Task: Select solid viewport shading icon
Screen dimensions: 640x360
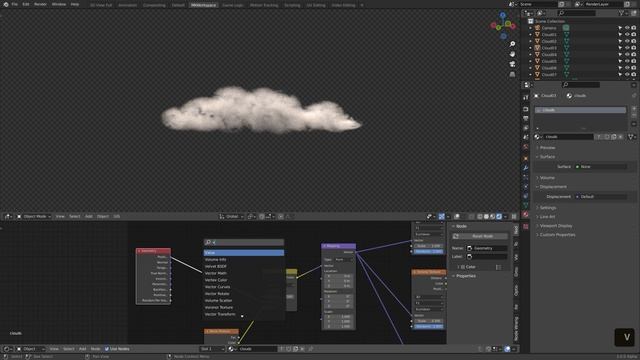Action: tap(486, 216)
